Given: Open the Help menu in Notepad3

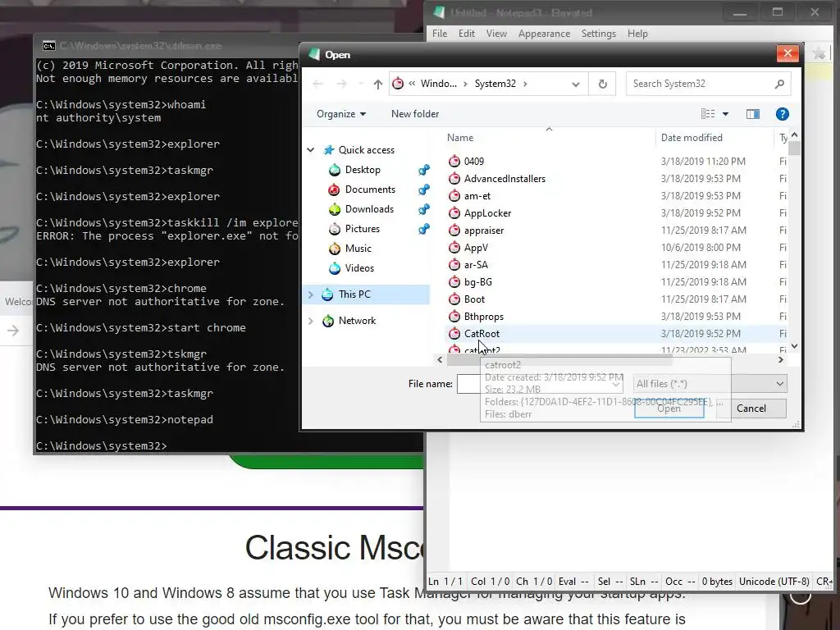Looking at the screenshot, I should click(x=637, y=34).
